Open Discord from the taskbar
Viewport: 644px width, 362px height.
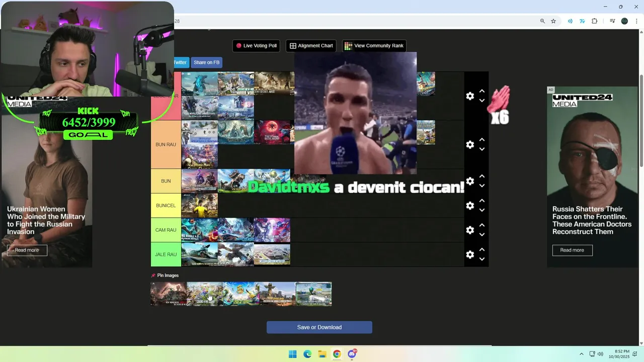pyautogui.click(x=352, y=354)
